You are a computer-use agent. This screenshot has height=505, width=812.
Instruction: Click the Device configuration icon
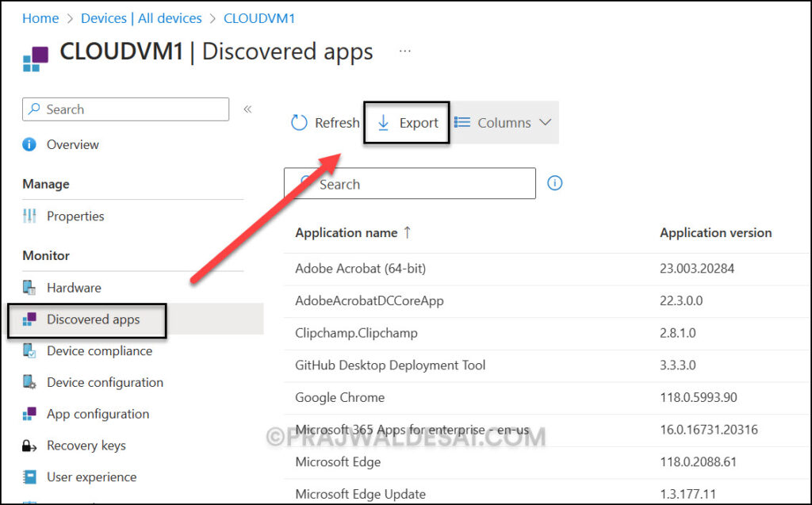point(29,382)
